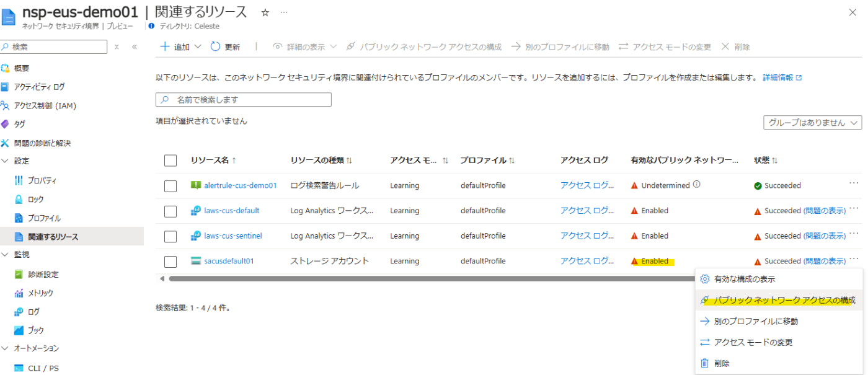Click toolbar パブリック ネットワーク アクセスの構成
868x375 pixels.
[423, 46]
